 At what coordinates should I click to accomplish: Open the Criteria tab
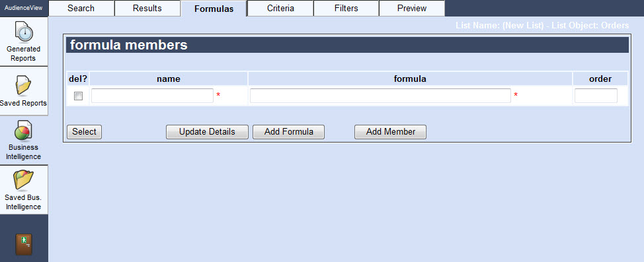click(280, 8)
